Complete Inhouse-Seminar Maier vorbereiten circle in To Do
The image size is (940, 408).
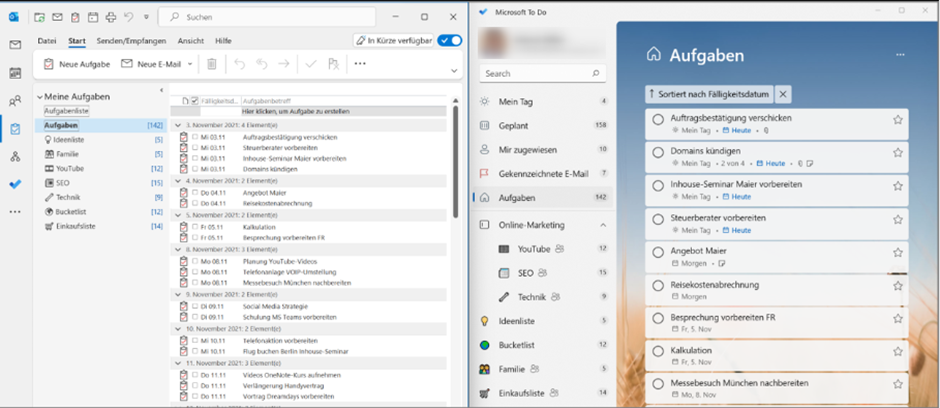pos(658,186)
